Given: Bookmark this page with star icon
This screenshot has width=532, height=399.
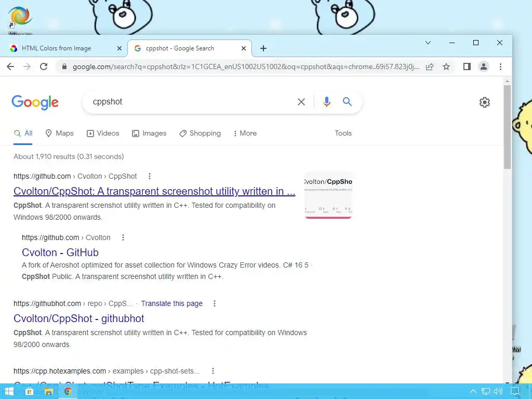Looking at the screenshot, I should click(446, 66).
